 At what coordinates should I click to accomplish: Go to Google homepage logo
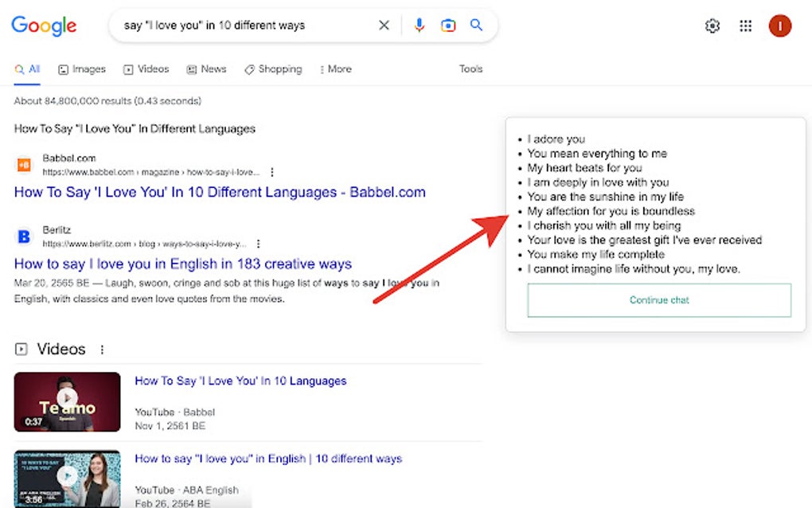tap(44, 25)
